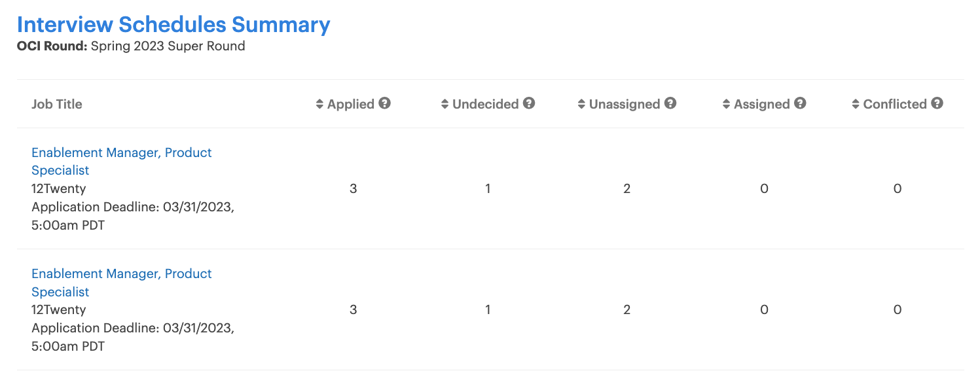The width and height of the screenshot is (980, 371).
Task: Click the help icon beside Assigned header
Action: click(800, 103)
